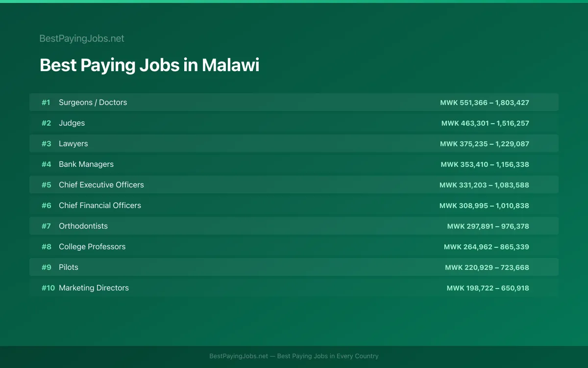Click the 'Best Paying Jobs in Malawi' title
Screen dimensions: 588x368
pos(149,65)
